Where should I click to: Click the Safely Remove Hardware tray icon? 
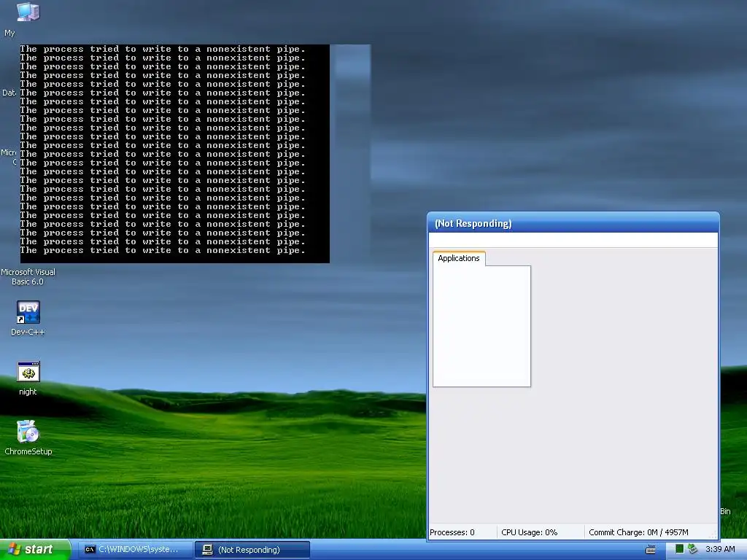(x=692, y=549)
